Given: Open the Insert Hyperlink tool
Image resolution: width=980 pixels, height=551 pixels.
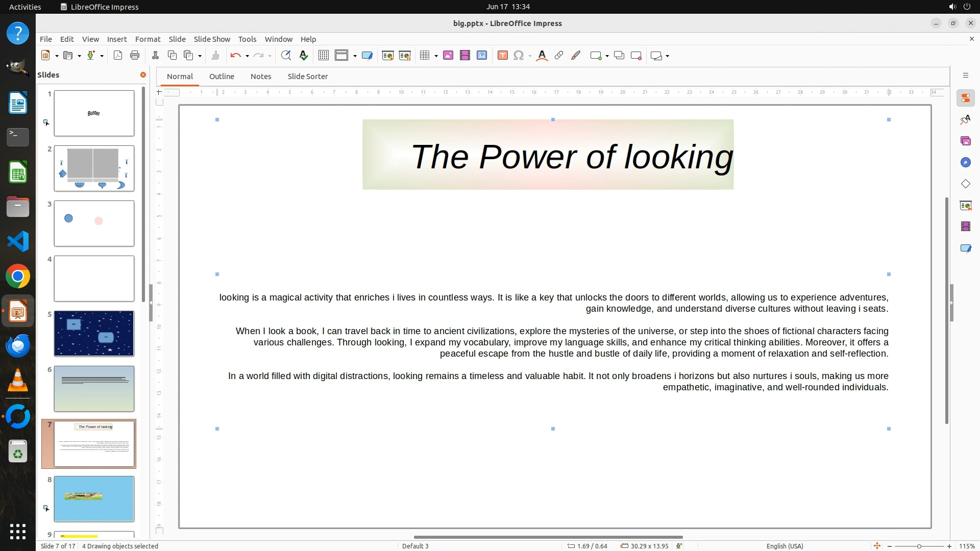Looking at the screenshot, I should tap(559, 56).
